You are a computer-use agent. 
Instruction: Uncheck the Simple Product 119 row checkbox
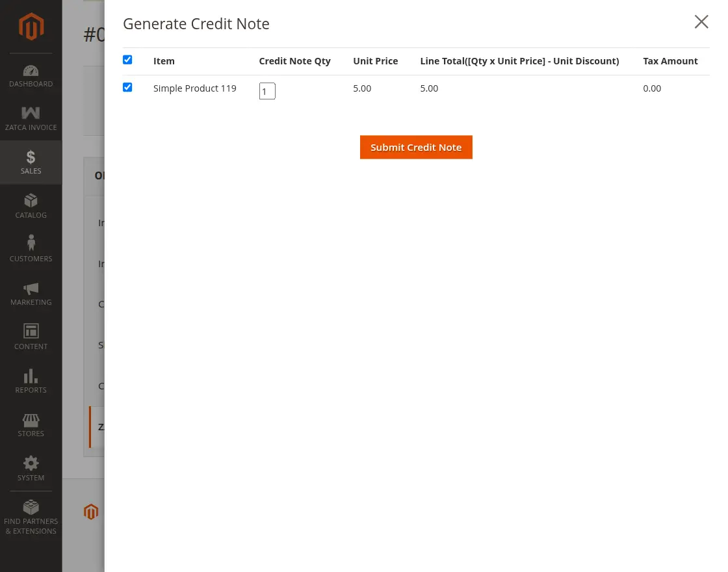(127, 87)
